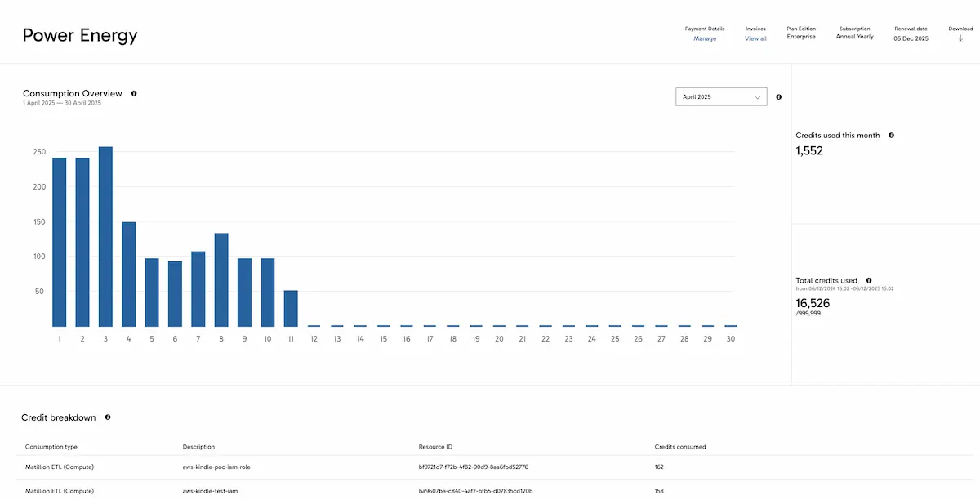Click the 162 credits consumed value

click(659, 467)
